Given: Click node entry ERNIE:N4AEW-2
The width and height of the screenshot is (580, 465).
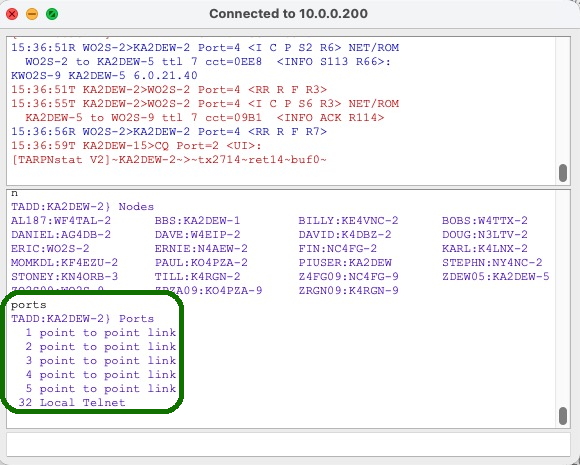Looking at the screenshot, I should point(201,249).
